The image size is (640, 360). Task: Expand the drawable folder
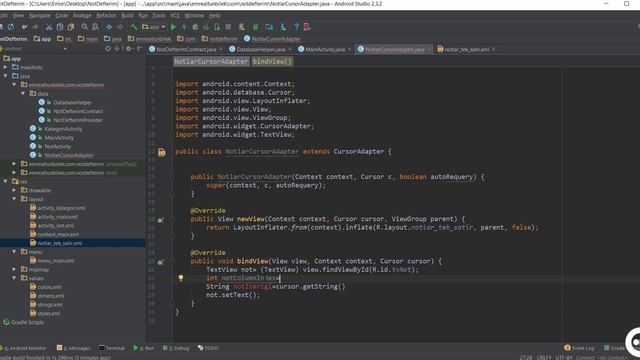(14, 190)
